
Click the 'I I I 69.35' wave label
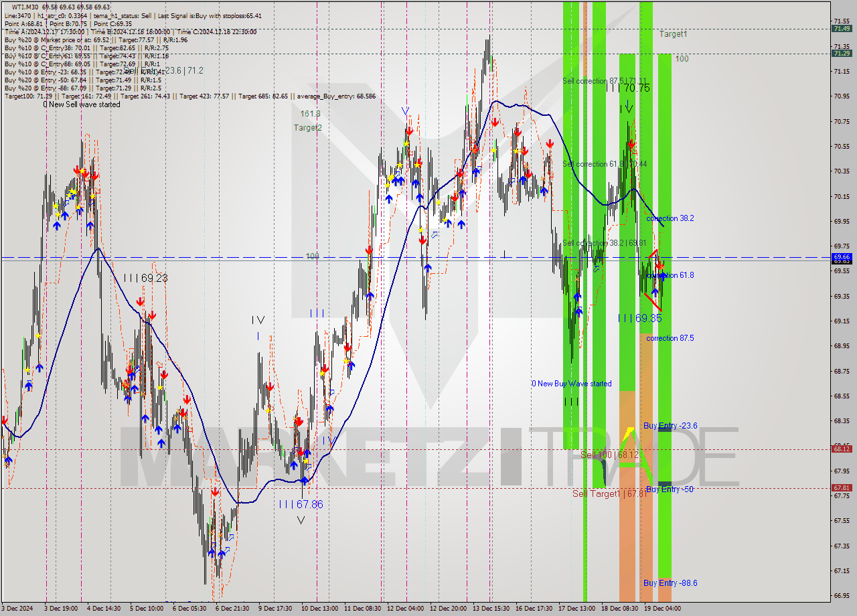click(639, 318)
